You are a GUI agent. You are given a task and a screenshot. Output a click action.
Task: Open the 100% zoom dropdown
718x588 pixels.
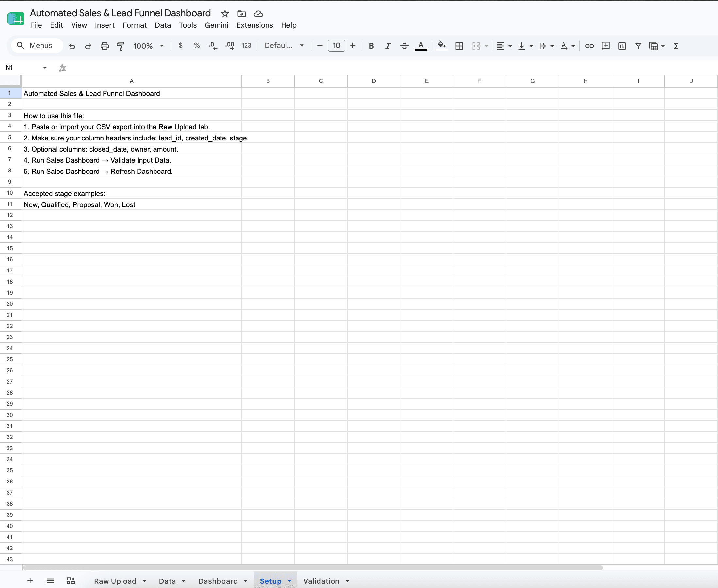(x=148, y=46)
